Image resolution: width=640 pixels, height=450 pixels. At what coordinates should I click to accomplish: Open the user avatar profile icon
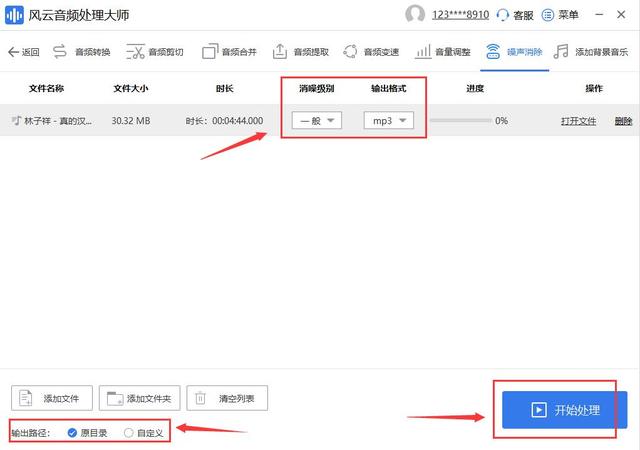[x=415, y=14]
